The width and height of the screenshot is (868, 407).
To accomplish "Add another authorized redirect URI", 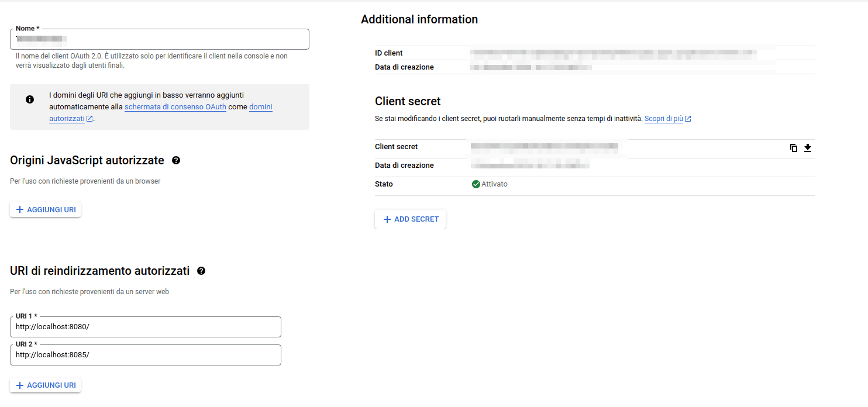I will click(46, 385).
